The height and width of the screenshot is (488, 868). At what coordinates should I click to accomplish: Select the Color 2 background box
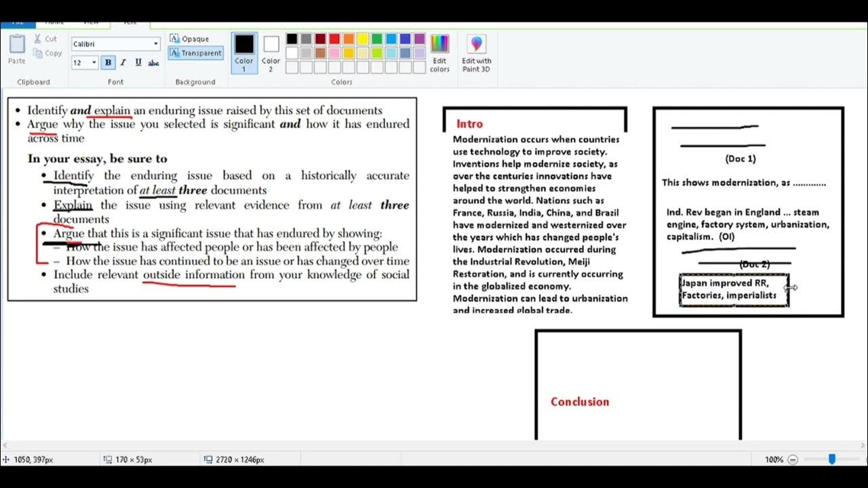[271, 53]
